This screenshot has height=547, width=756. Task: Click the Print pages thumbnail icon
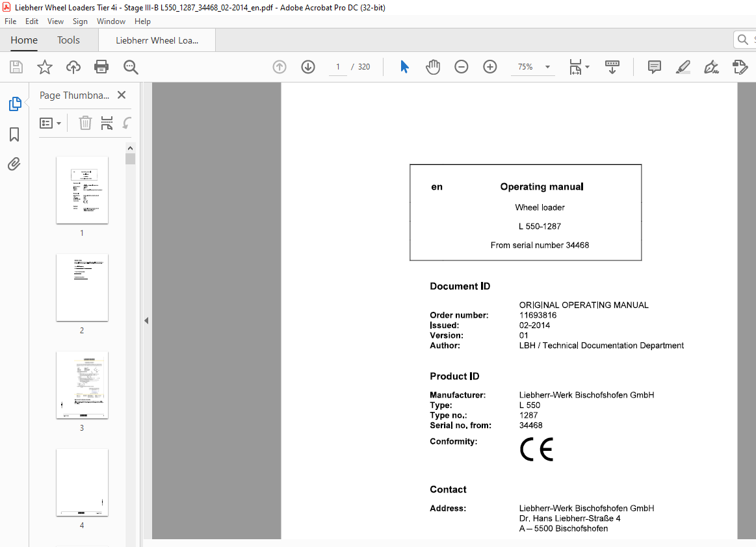(x=107, y=123)
